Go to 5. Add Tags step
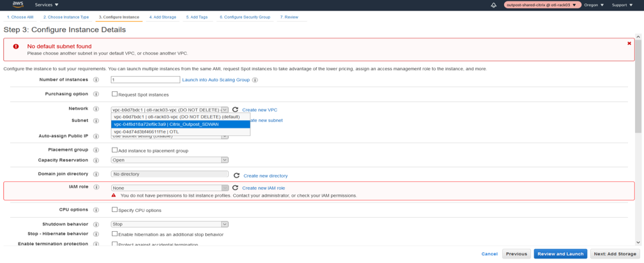 click(x=197, y=17)
